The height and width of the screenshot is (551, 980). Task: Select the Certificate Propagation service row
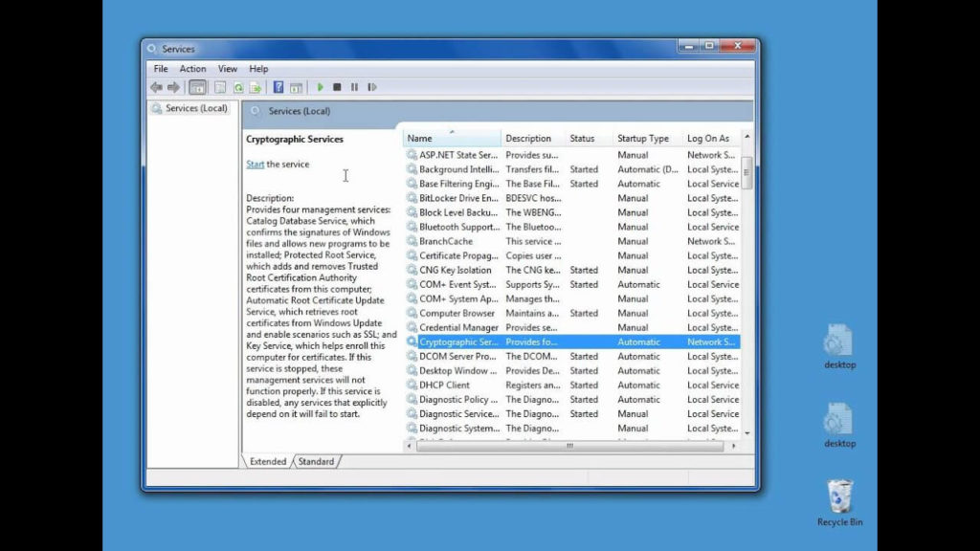point(572,255)
